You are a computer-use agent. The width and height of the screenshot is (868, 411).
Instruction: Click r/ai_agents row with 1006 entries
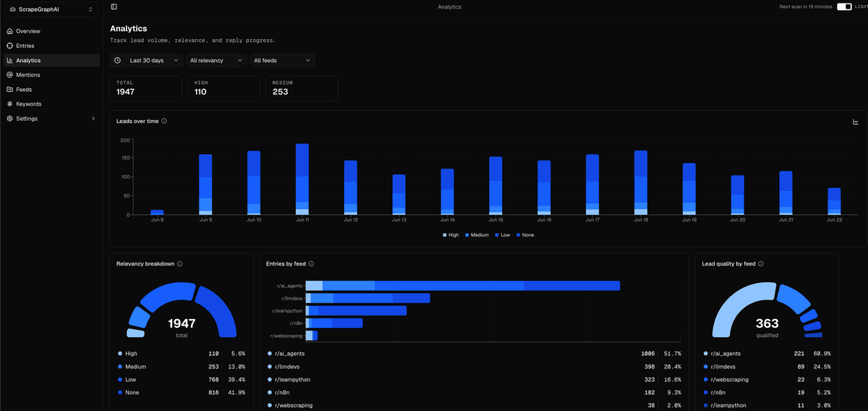coord(474,354)
